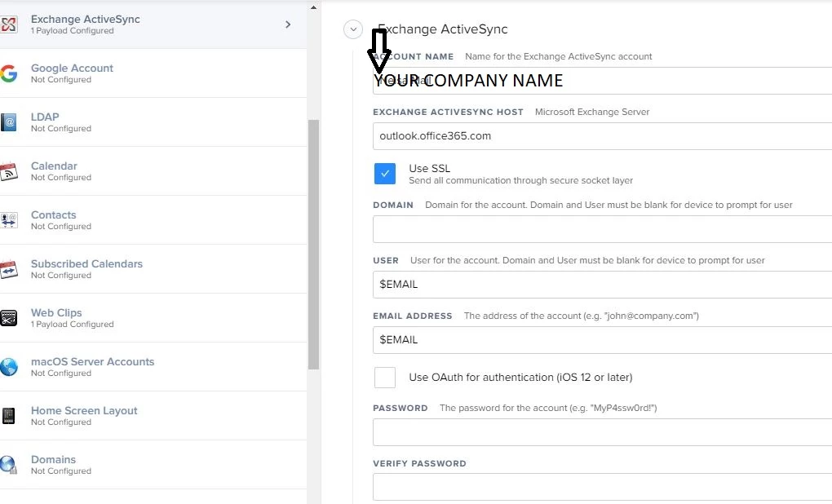Viewport: 832px width, 504px height.
Task: Click the Web Clips scissors icon
Action: click(x=8, y=318)
